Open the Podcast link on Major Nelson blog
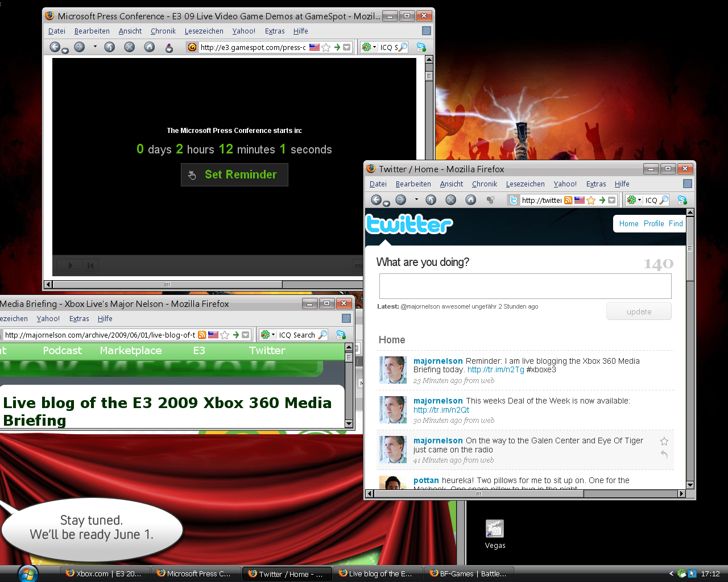 click(63, 351)
